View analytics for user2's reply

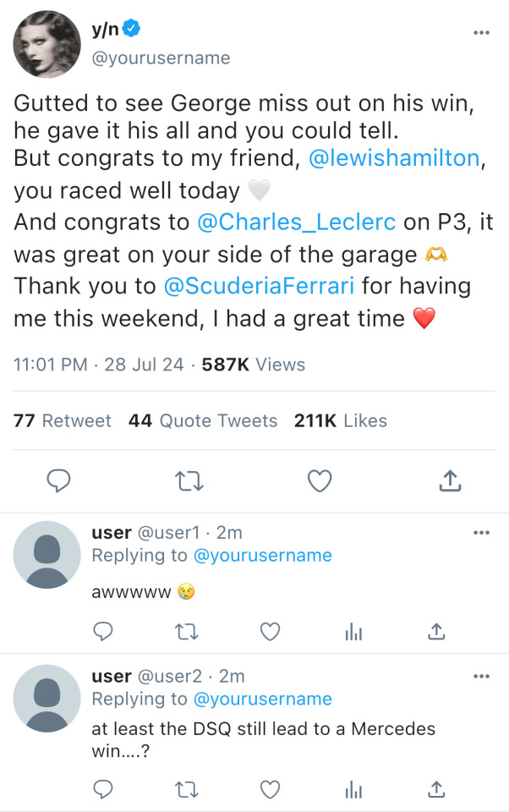(x=353, y=789)
